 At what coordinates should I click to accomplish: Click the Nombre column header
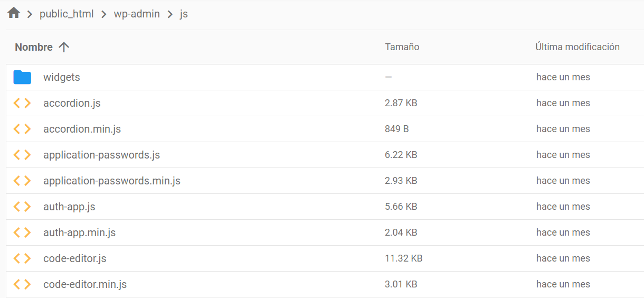coord(34,47)
